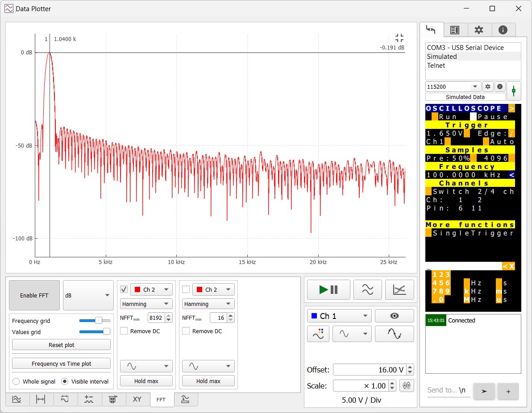Click the multicolor channel color wave icon
The height and width of the screenshot is (413, 532).
point(318,334)
